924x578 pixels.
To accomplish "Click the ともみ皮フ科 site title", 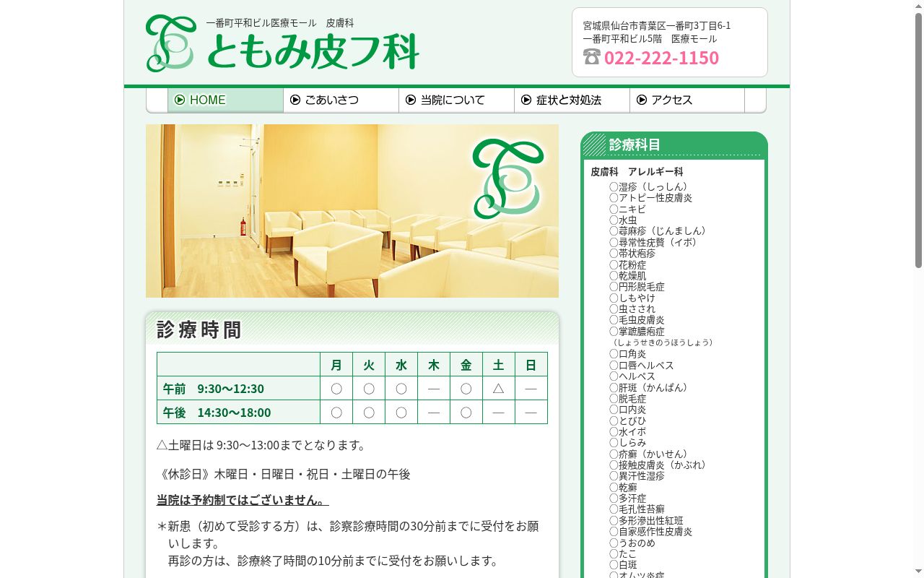I will (313, 51).
